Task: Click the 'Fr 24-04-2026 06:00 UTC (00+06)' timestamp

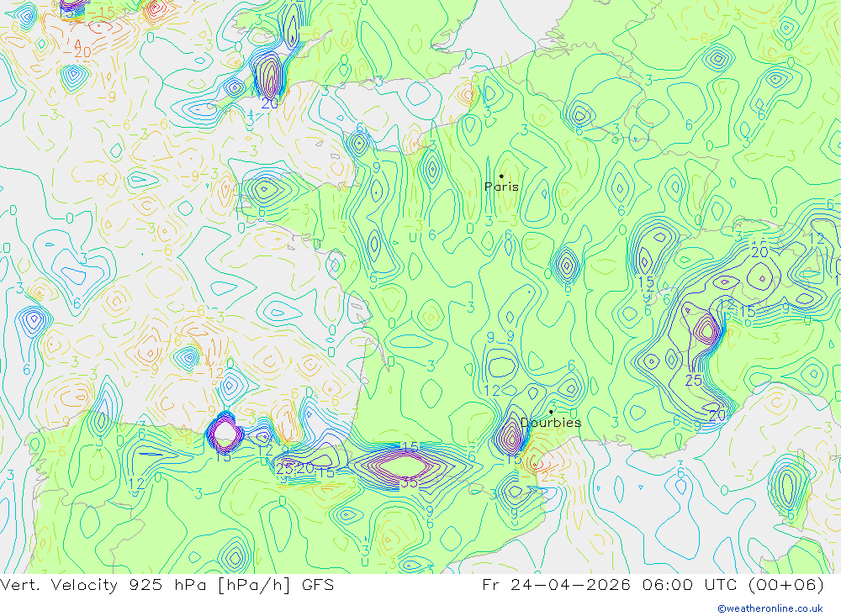Action: (653, 584)
